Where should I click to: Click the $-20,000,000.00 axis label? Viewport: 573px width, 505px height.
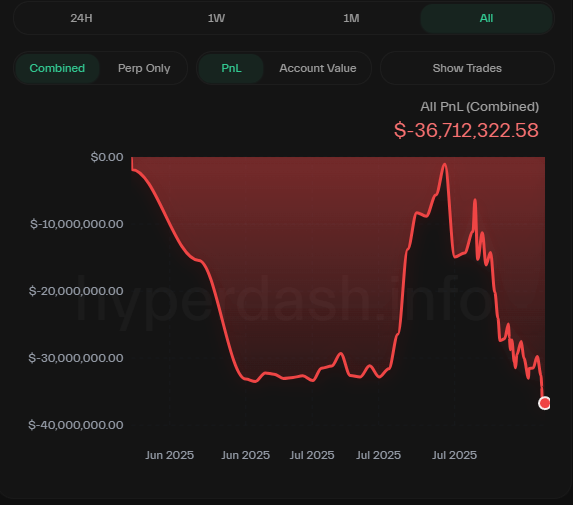point(76,291)
